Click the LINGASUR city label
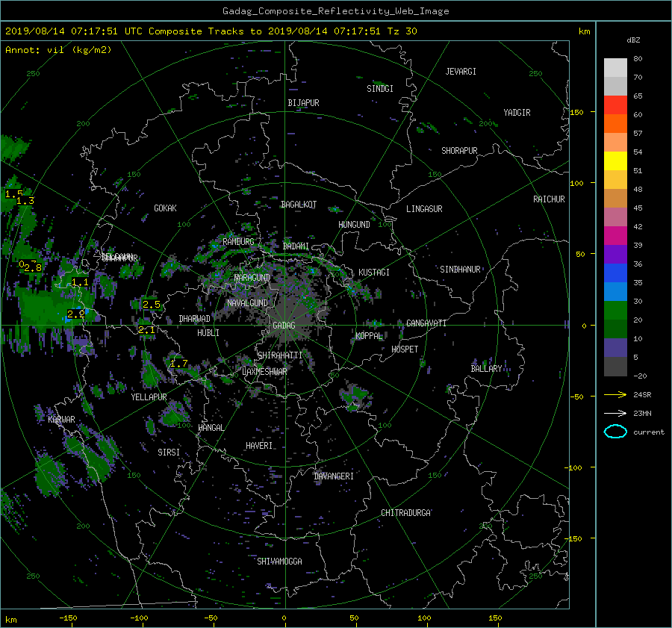The width and height of the screenshot is (672, 628). click(x=424, y=209)
